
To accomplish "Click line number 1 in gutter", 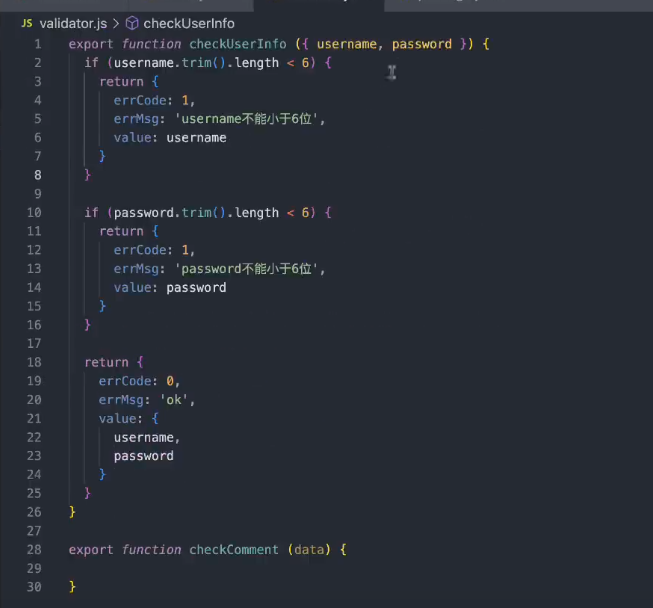I will click(38, 44).
